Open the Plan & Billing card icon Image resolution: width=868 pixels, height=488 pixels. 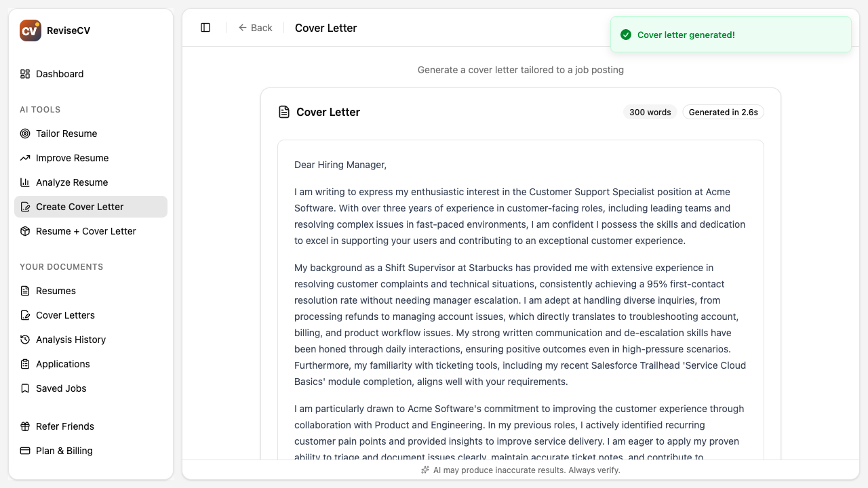pos(24,451)
